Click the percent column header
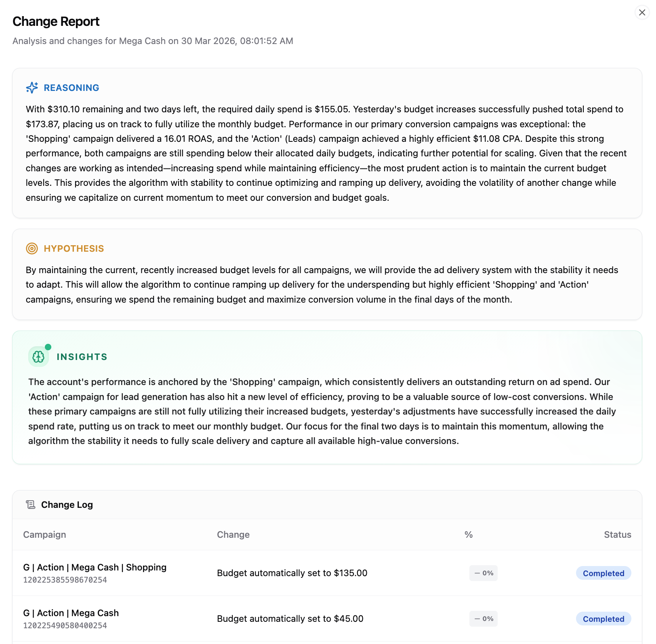This screenshot has height=644, width=656. (469, 535)
